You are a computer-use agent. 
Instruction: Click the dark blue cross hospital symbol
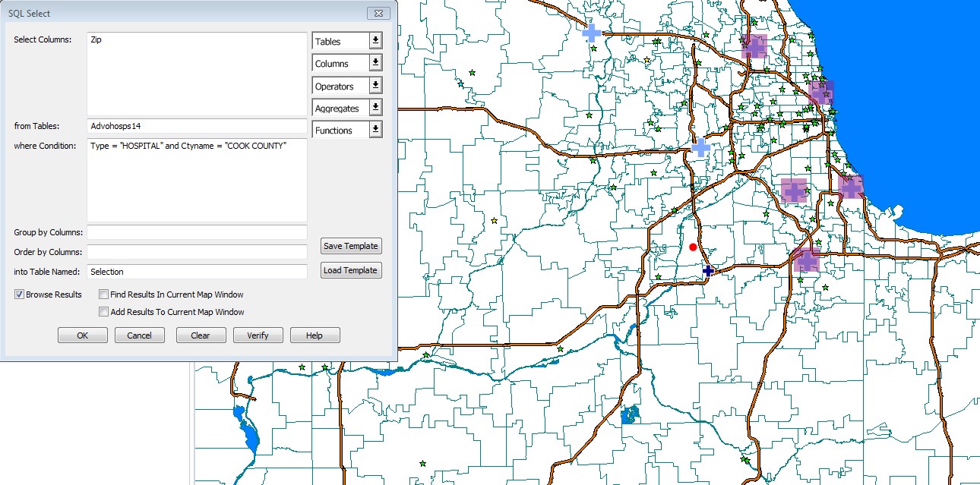708,271
